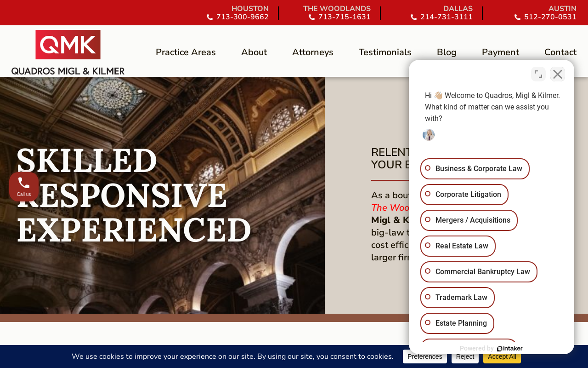The image size is (588, 368).
Task: Reject cookies
Action: click(x=465, y=356)
